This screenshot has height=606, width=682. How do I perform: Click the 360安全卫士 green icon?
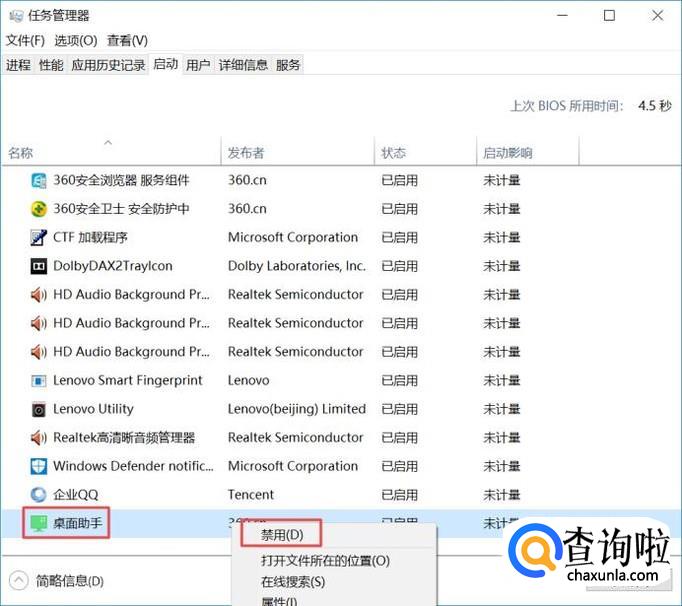[39, 209]
